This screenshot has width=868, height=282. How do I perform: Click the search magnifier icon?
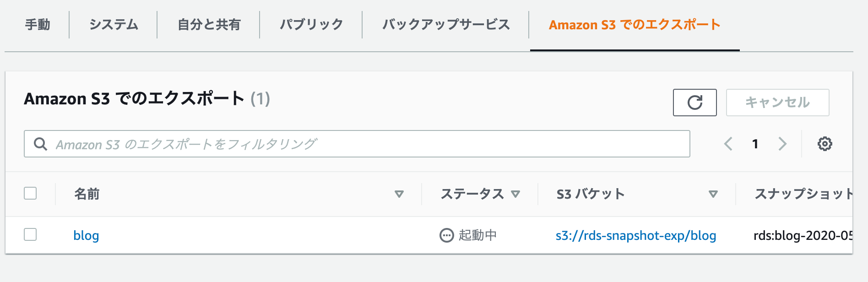(40, 144)
